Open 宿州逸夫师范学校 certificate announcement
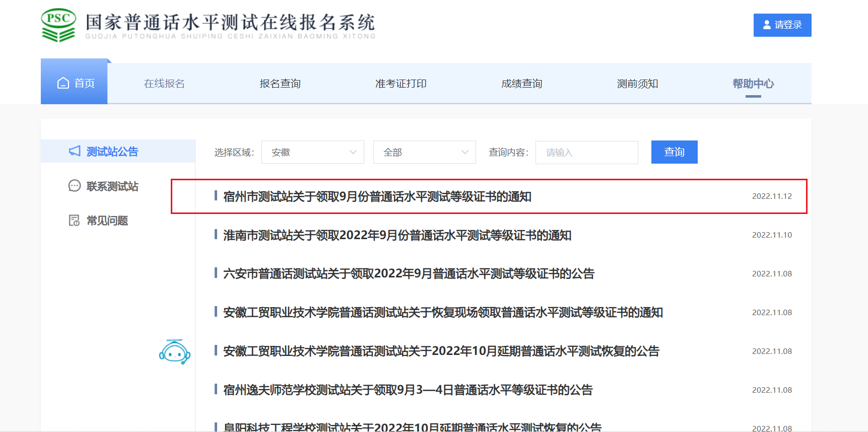The height and width of the screenshot is (432, 868). (408, 390)
